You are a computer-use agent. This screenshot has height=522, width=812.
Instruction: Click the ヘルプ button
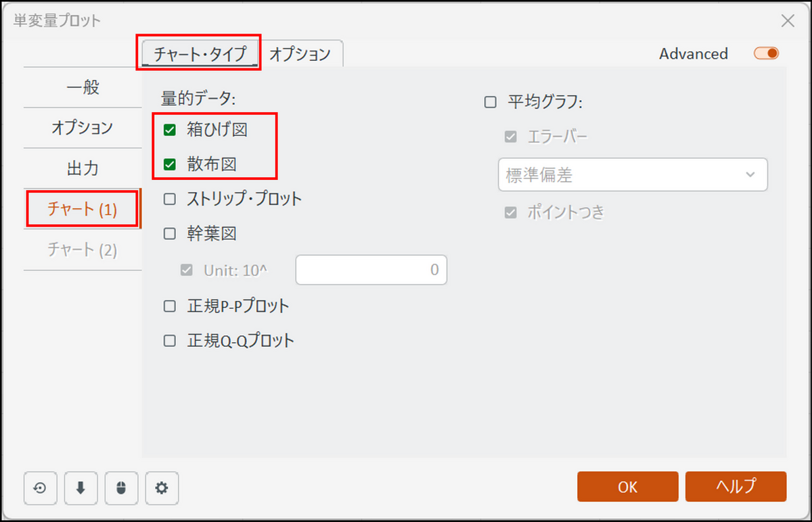click(x=736, y=487)
